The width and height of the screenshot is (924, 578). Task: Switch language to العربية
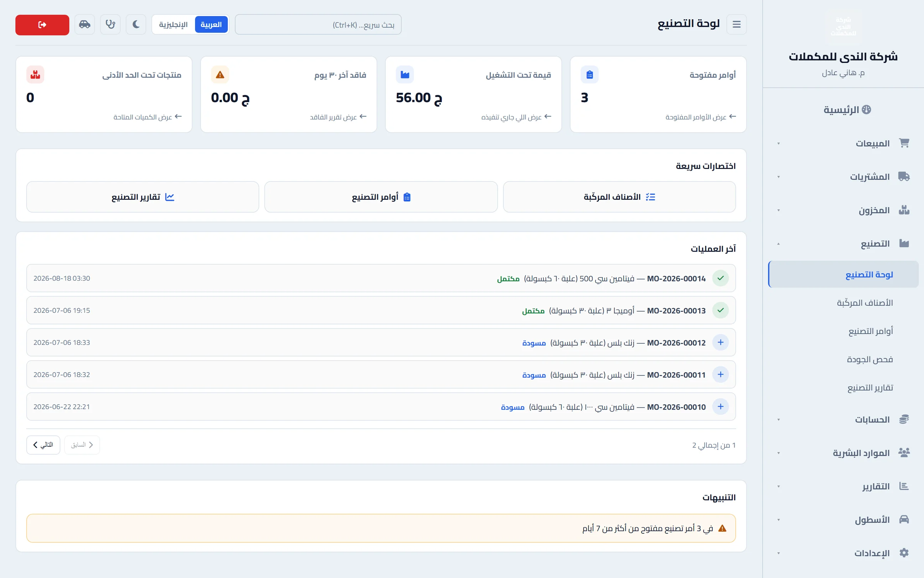[x=211, y=25]
